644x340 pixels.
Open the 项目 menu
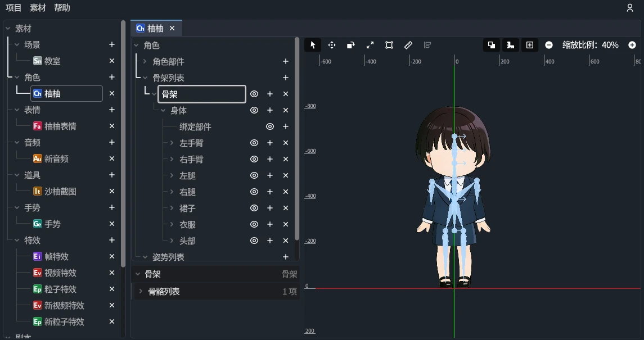(x=13, y=8)
